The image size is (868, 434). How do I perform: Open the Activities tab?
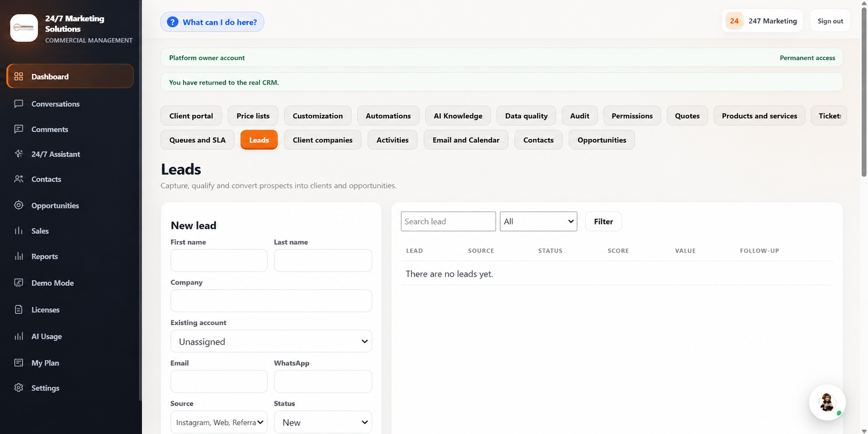(x=392, y=140)
